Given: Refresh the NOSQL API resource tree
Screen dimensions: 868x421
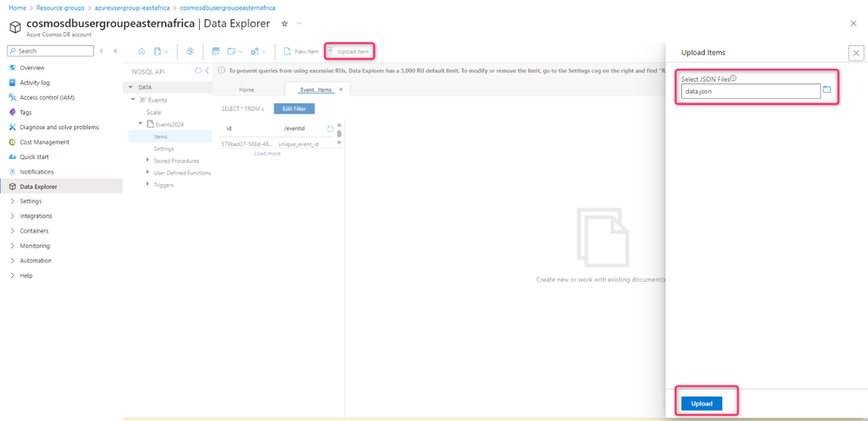Looking at the screenshot, I should [198, 71].
